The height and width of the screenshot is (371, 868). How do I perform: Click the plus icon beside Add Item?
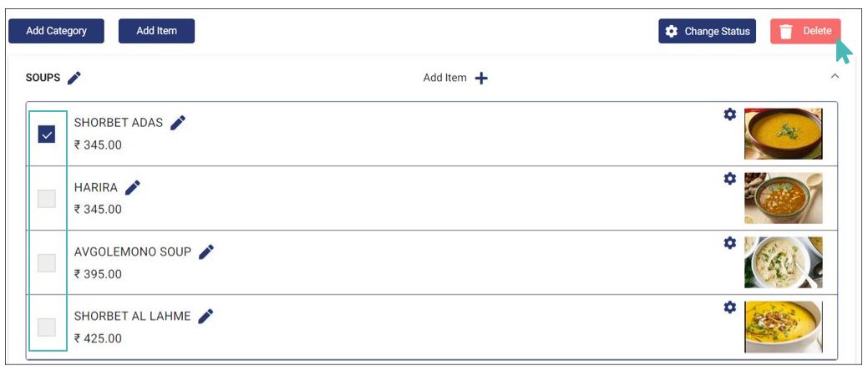(481, 78)
